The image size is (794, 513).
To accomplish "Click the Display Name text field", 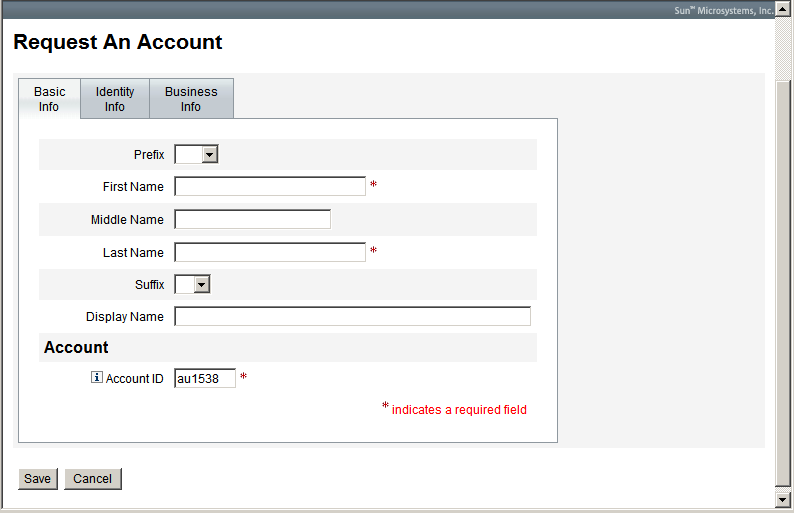I will point(352,317).
